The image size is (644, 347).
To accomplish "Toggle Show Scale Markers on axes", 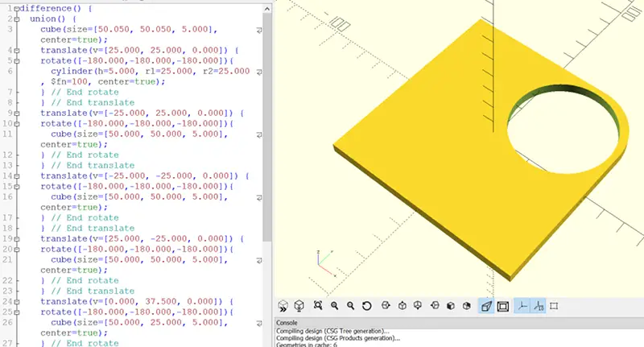I will point(539,306).
